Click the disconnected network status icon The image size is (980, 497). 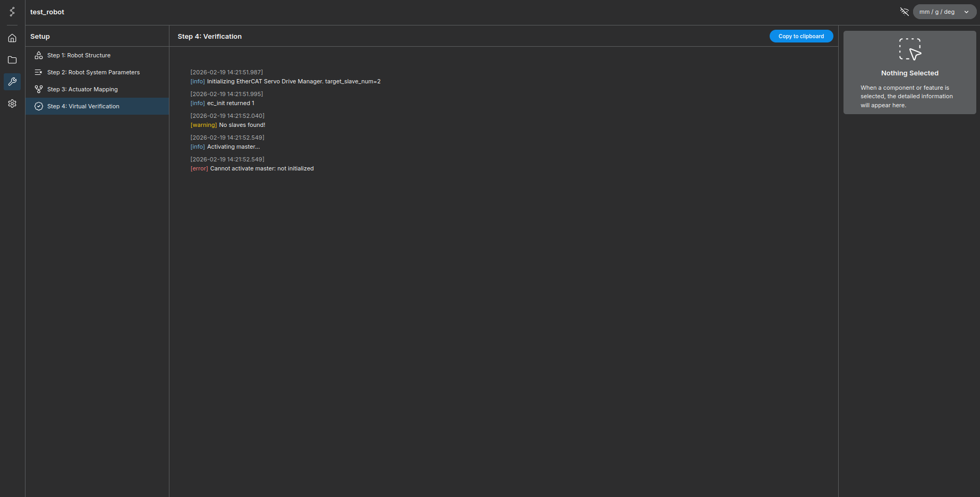(904, 12)
